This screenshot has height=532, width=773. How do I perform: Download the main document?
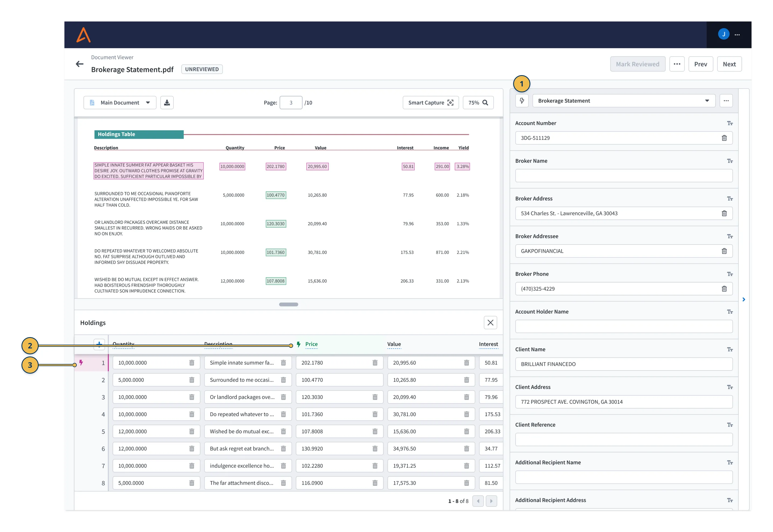pyautogui.click(x=167, y=103)
